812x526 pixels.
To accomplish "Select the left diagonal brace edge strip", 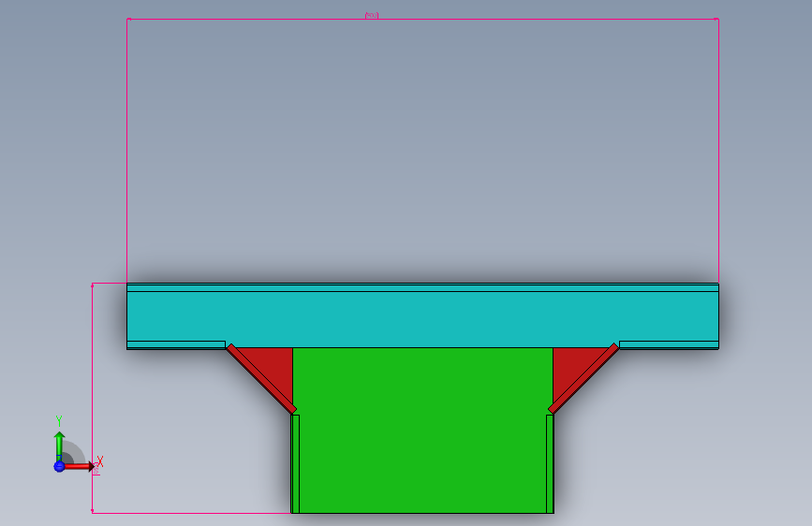I will 261,378.
